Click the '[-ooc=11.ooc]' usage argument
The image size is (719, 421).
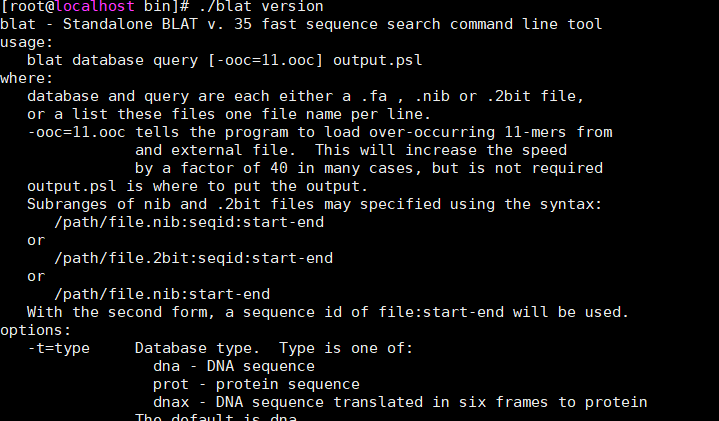(x=265, y=61)
